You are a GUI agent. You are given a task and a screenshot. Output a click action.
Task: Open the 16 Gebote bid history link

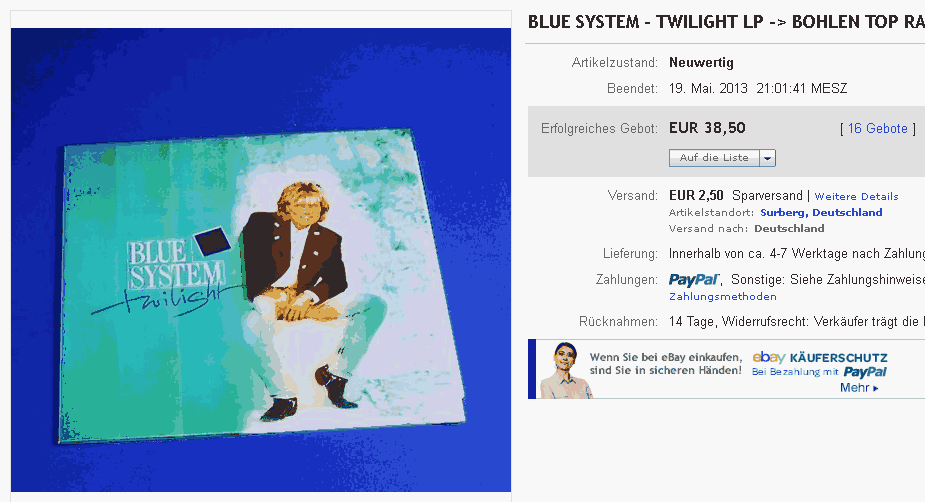(877, 129)
